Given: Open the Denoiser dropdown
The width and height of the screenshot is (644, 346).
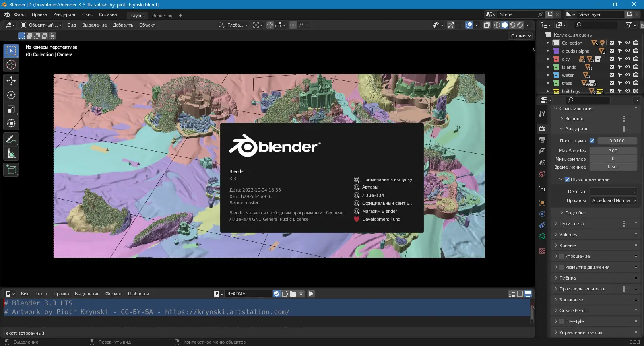Looking at the screenshot, I should pos(613,192).
